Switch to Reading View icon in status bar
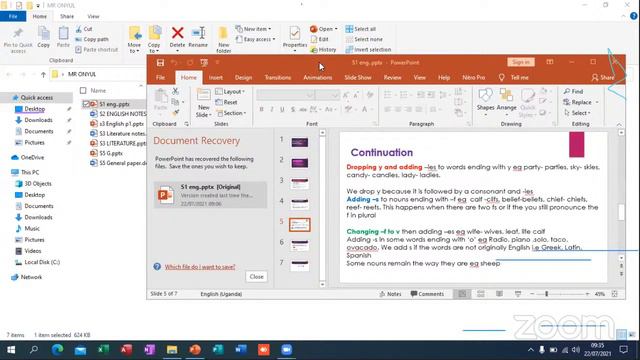 (499, 294)
